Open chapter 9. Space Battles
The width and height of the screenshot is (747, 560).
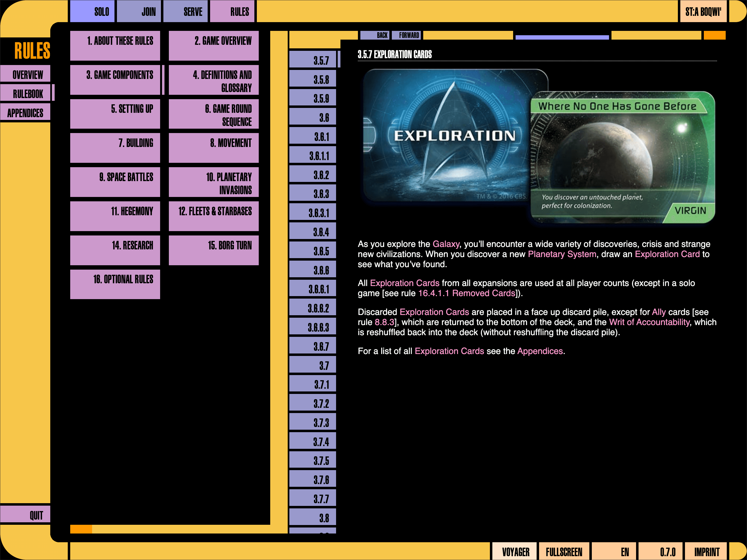115,182
